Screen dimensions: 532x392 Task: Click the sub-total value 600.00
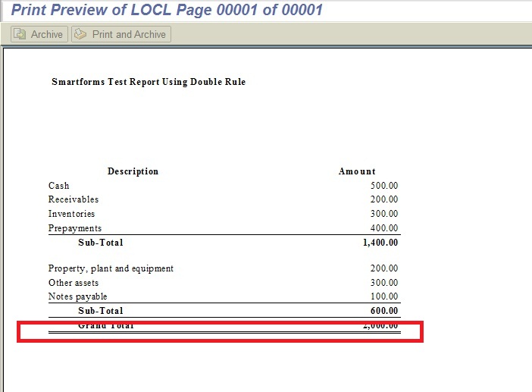(384, 311)
